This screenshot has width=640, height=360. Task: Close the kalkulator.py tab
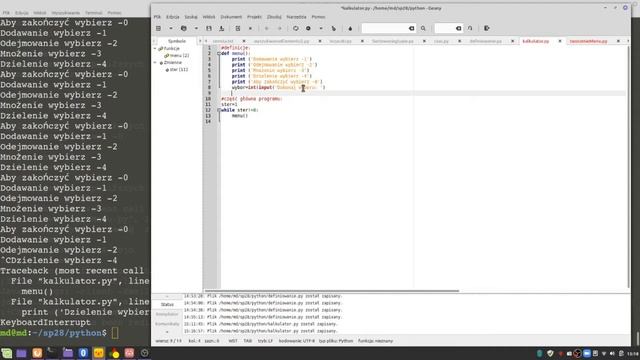click(x=560, y=41)
